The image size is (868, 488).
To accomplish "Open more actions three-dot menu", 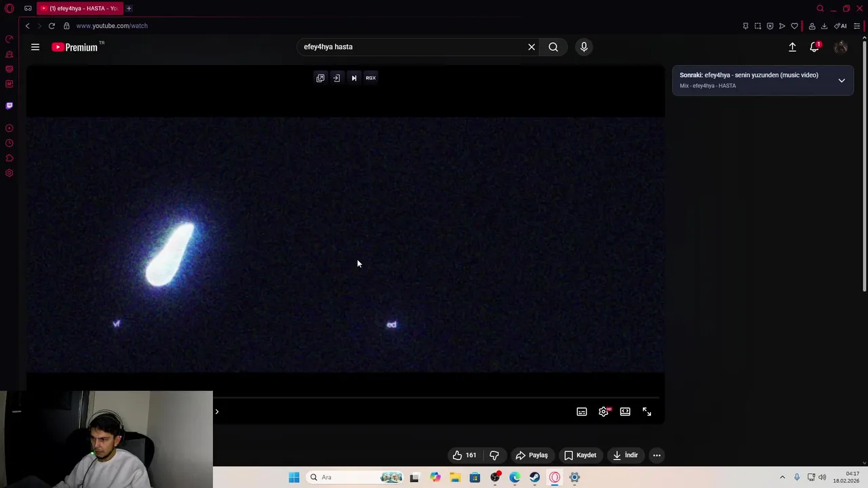I will (656, 455).
